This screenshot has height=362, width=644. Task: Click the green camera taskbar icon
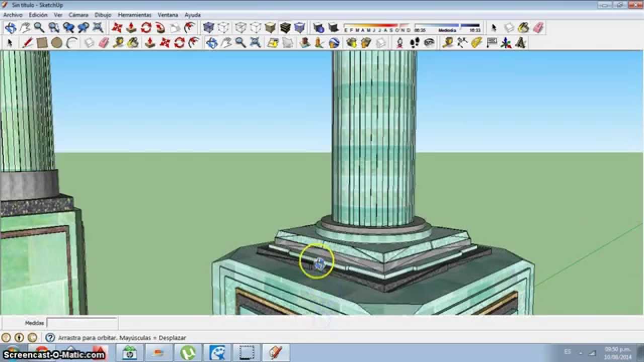click(130, 353)
